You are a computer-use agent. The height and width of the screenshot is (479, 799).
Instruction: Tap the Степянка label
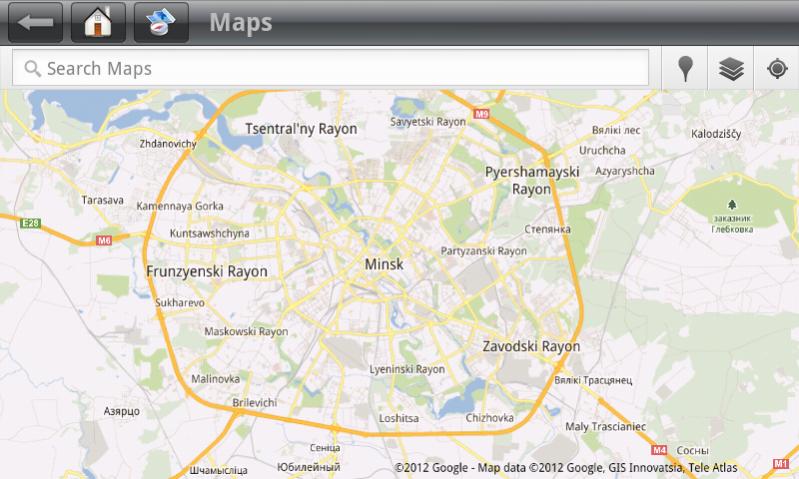[547, 229]
